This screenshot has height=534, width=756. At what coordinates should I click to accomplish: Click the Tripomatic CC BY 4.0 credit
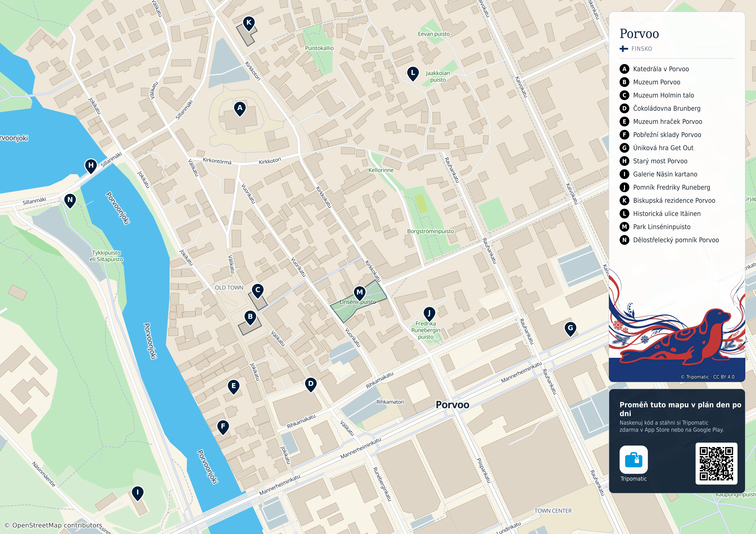(708, 377)
